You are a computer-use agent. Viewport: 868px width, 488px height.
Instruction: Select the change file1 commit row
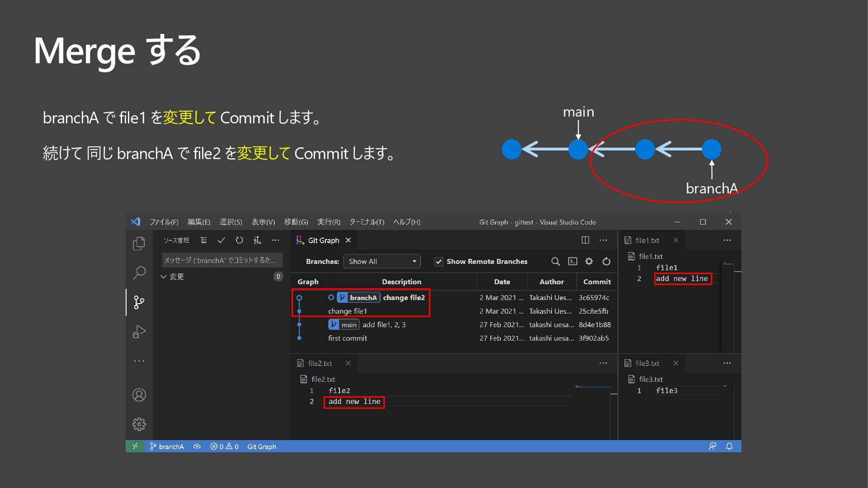348,311
